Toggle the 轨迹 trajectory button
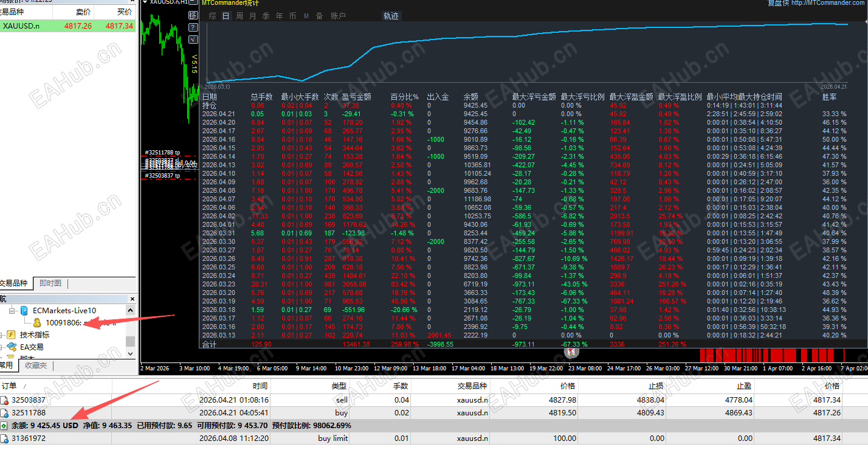The height and width of the screenshot is (461, 868). (391, 16)
